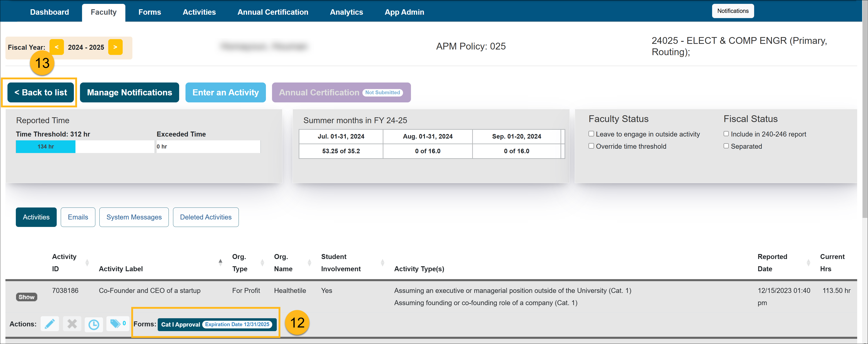Viewport: 868px width, 344px height.
Task: Switch to the Emails sub-tab
Action: (x=78, y=217)
